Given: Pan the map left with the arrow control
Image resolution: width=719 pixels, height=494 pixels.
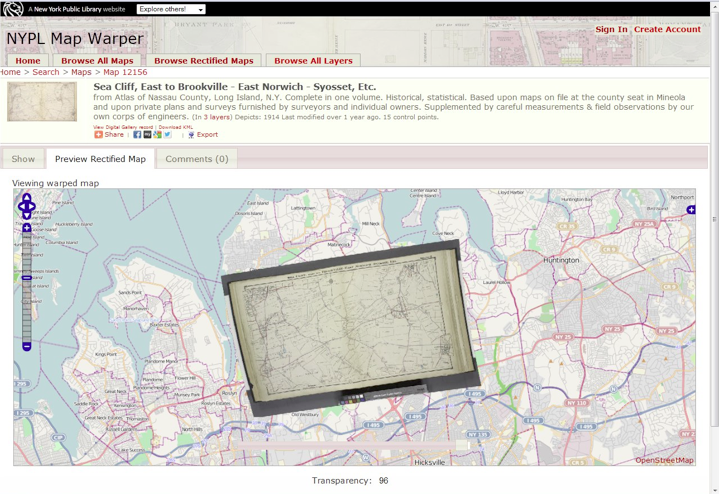Looking at the screenshot, I should click(22, 206).
